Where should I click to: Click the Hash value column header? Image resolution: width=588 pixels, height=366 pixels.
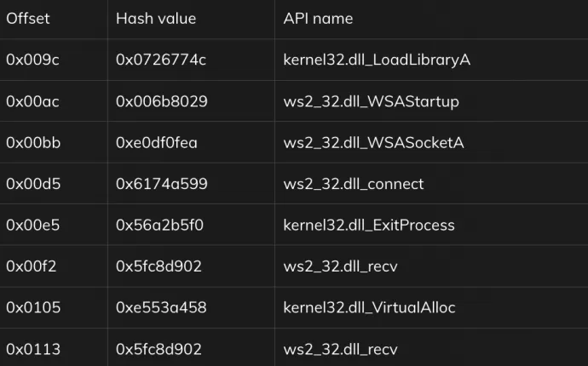156,19
